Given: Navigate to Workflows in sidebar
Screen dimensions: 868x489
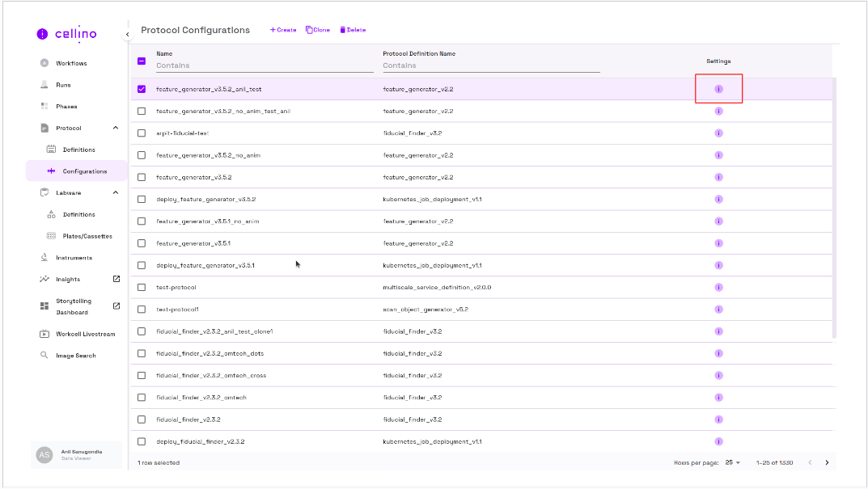Looking at the screenshot, I should tap(71, 63).
